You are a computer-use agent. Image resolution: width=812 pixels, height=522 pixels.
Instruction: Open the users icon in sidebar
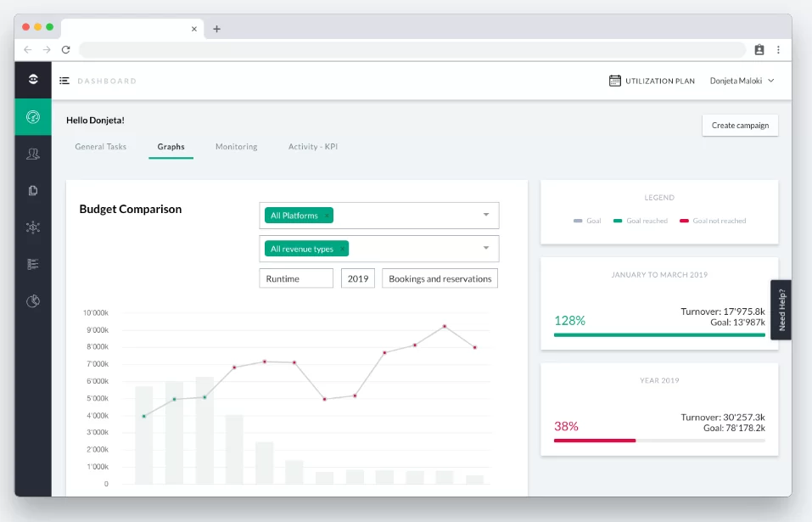click(x=33, y=154)
